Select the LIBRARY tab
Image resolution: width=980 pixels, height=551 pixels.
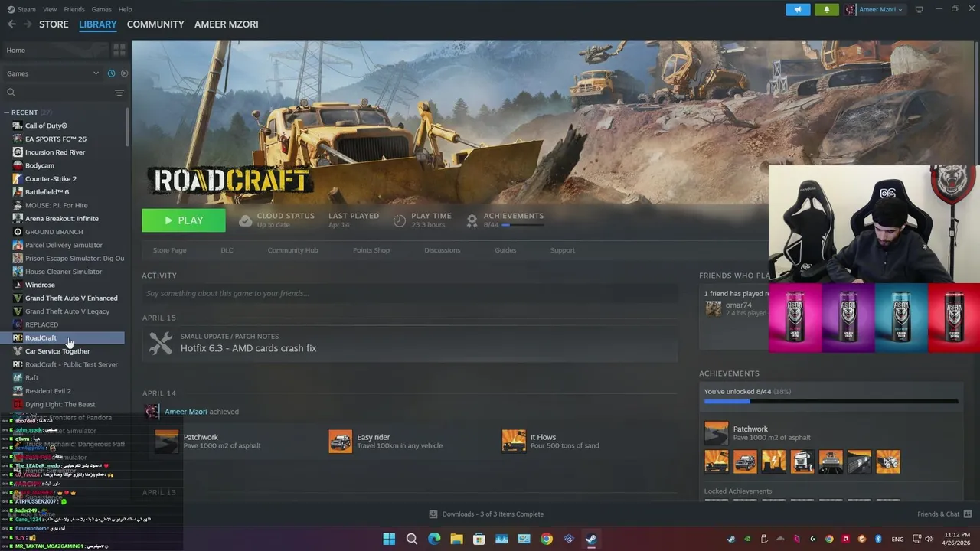click(98, 24)
